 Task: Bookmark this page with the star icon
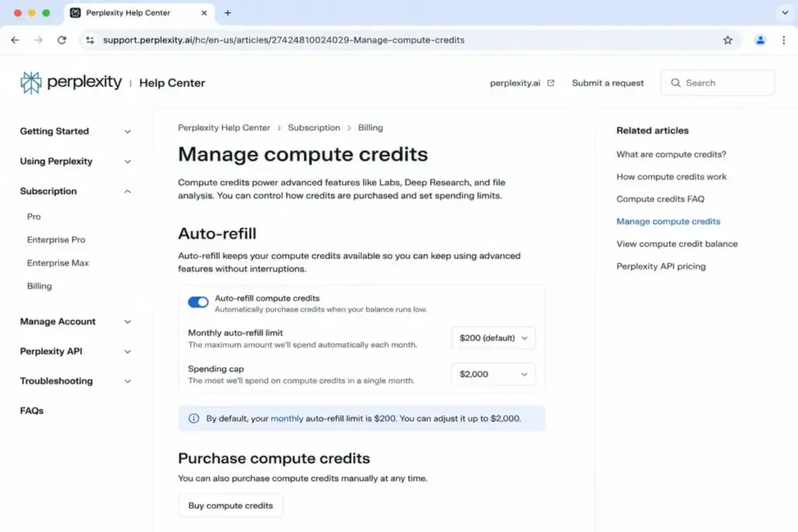coord(728,41)
